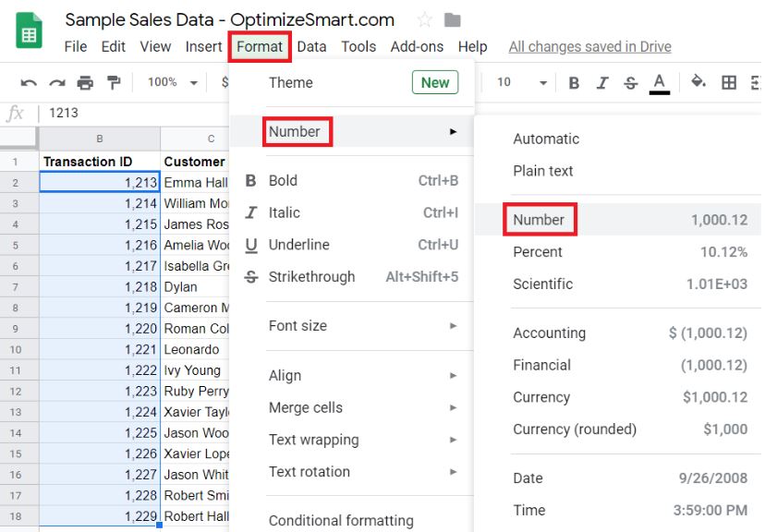
Task: Choose Underline in the Format menu
Action: pos(351,245)
